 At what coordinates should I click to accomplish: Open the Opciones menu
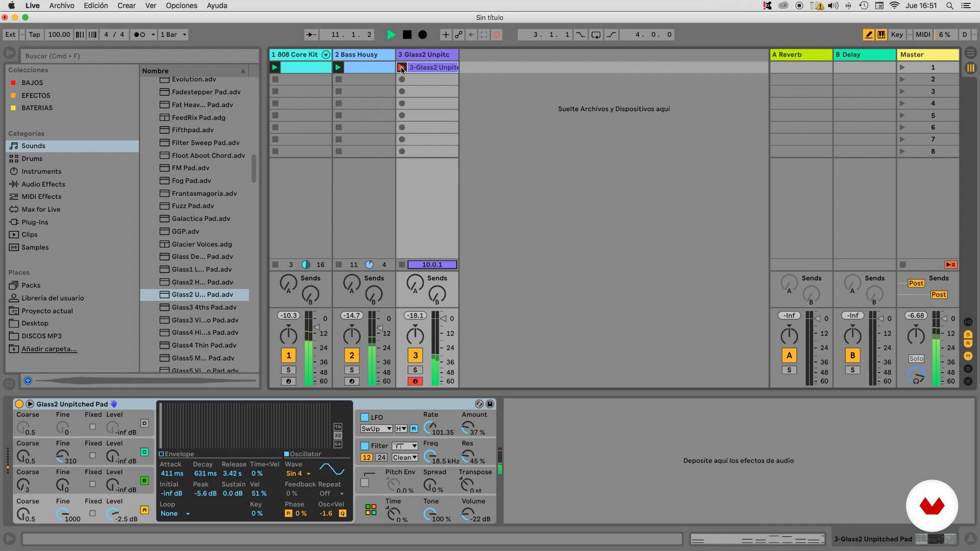(181, 6)
